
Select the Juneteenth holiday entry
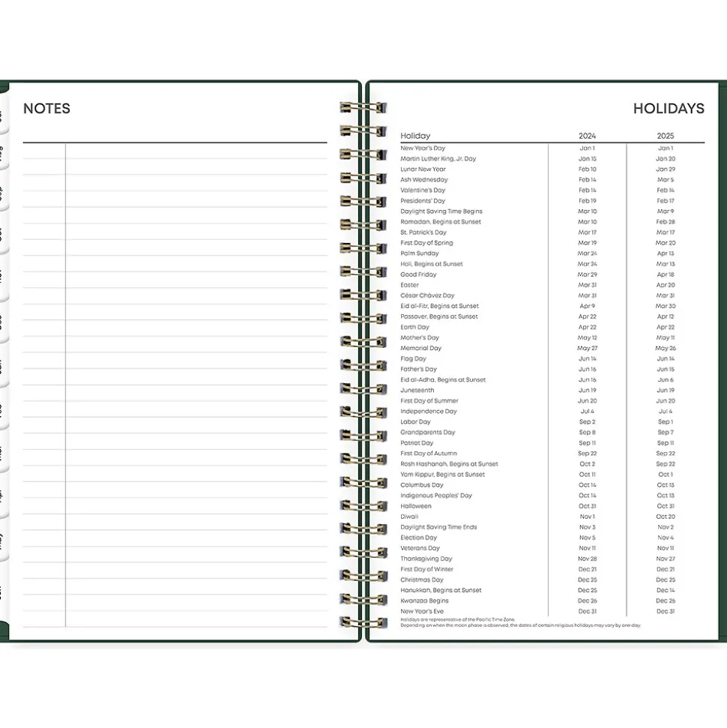[417, 390]
